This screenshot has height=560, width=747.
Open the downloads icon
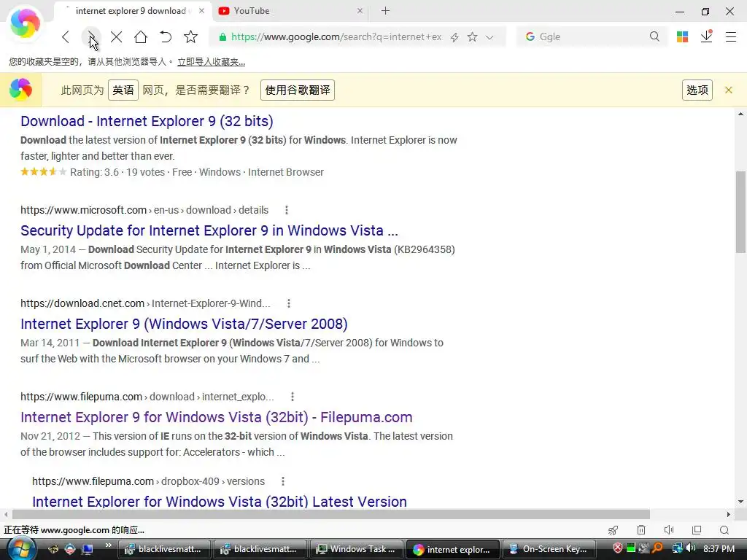(x=706, y=36)
